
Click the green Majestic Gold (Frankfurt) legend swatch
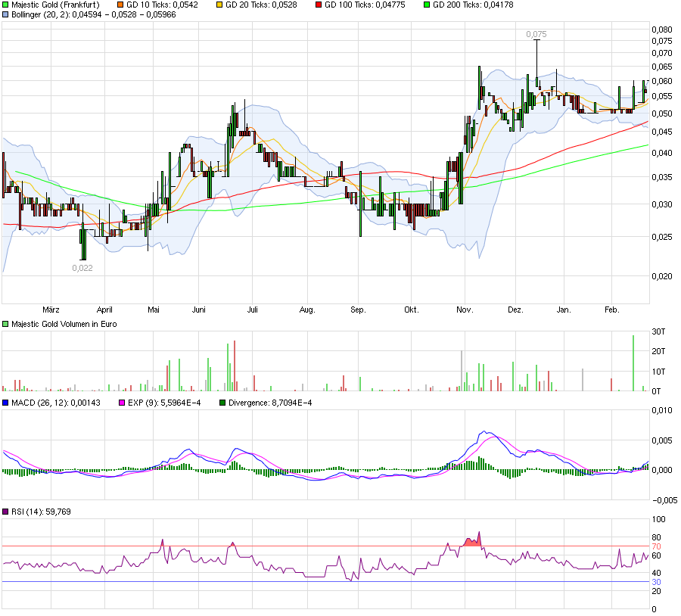[5, 5]
